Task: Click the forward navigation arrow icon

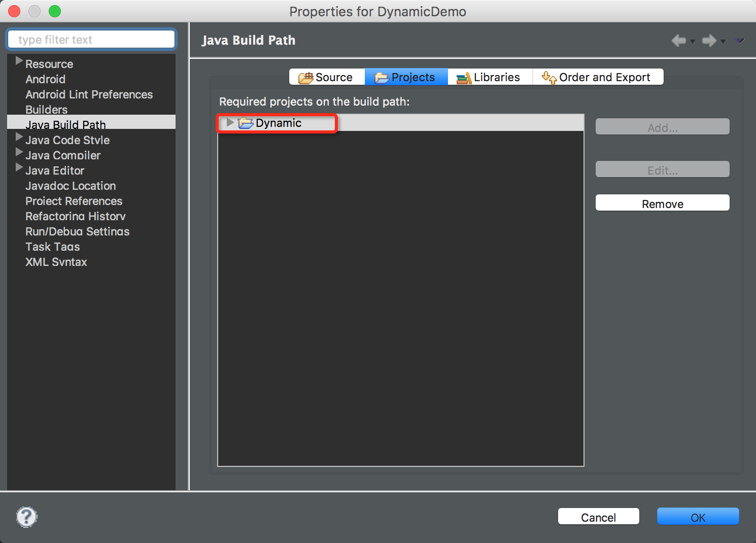Action: 709,41
